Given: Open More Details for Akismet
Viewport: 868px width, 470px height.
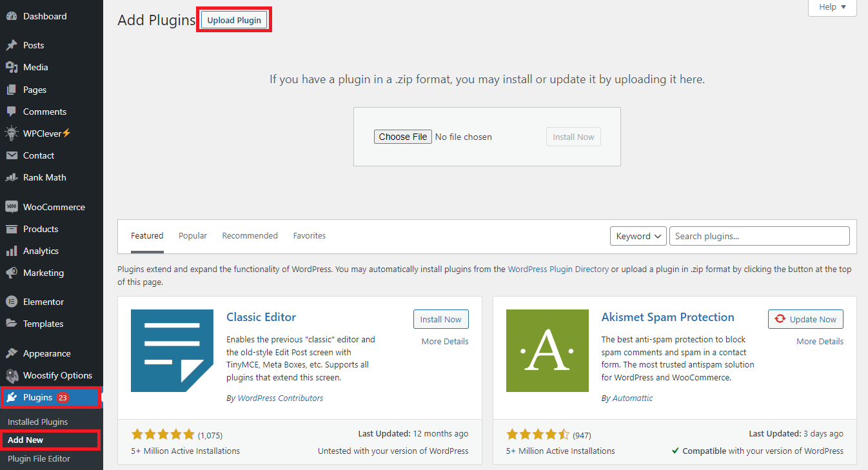Looking at the screenshot, I should [x=820, y=341].
